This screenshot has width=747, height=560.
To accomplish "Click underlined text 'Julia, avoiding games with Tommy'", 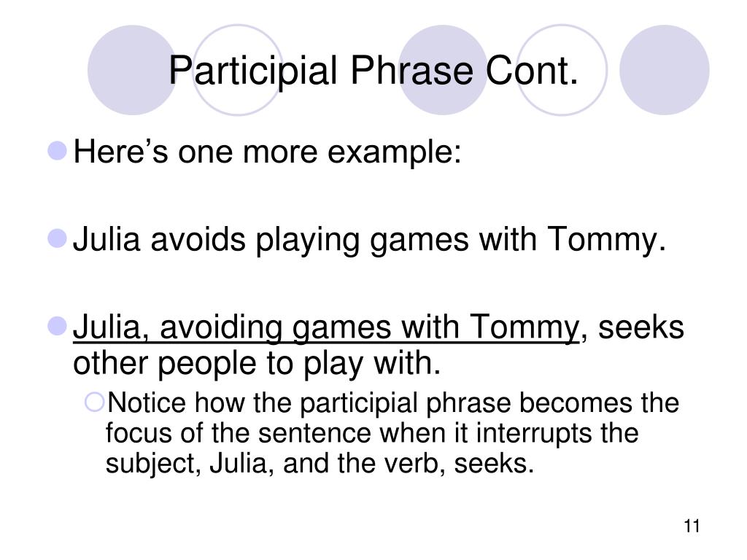I will (x=326, y=327).
